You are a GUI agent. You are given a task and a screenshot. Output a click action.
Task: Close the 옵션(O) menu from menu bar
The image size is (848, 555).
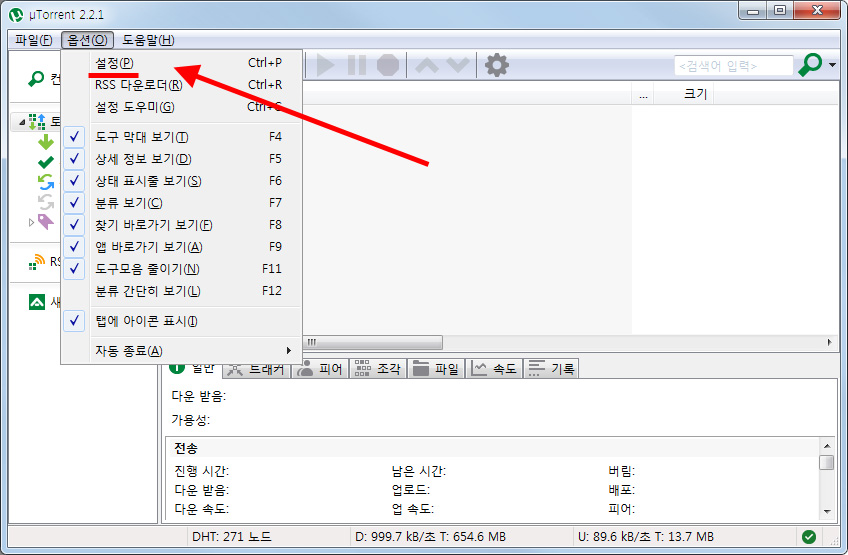[x=87, y=40]
